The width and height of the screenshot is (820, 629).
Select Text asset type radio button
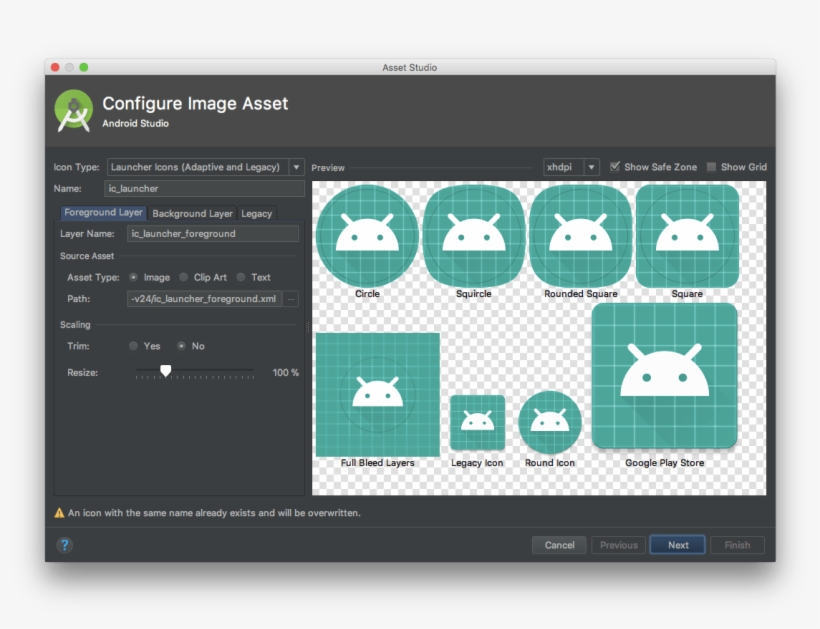[x=241, y=277]
